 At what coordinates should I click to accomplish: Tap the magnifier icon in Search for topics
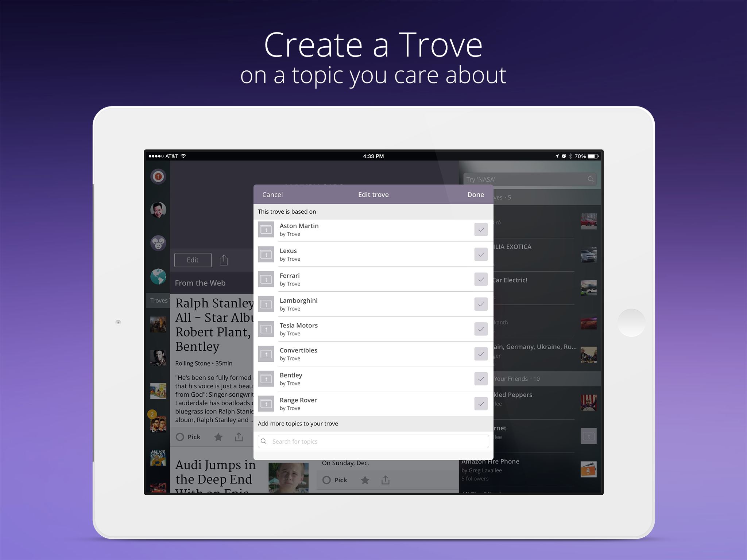pos(264,441)
